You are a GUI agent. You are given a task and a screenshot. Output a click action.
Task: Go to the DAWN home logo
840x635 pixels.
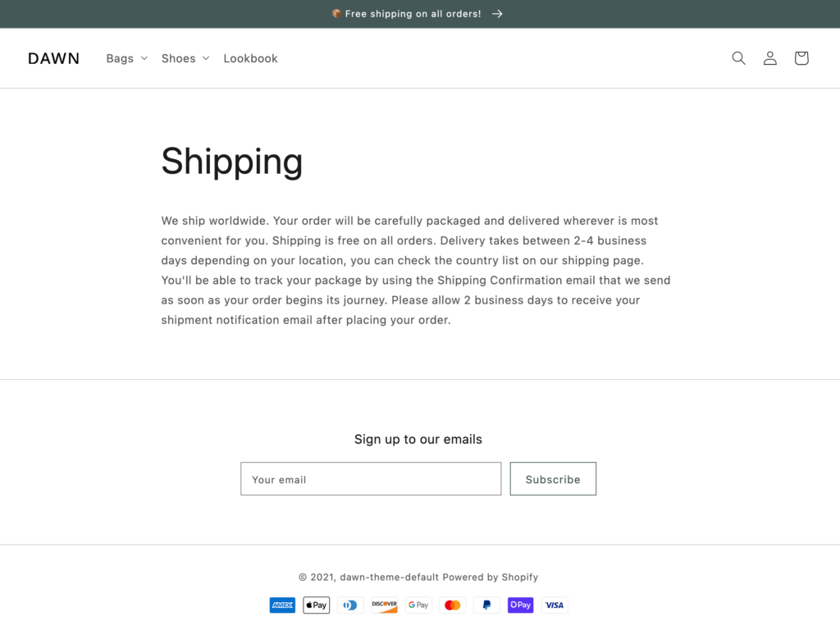[53, 58]
